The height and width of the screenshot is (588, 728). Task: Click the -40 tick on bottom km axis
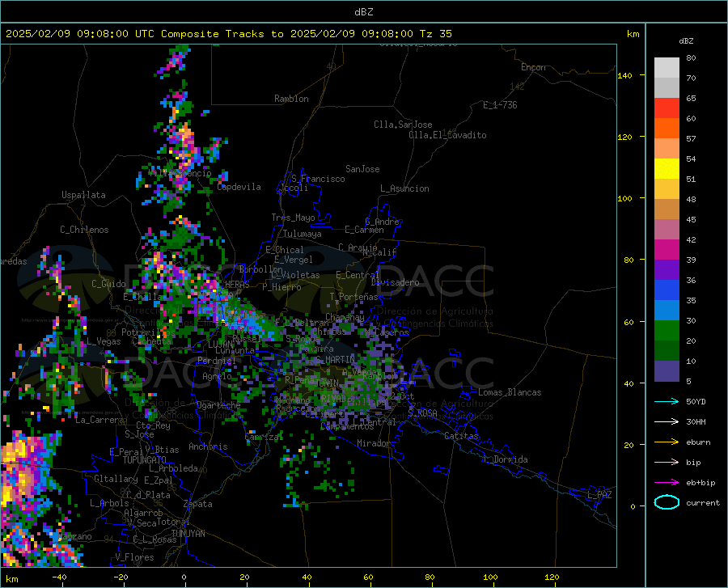[x=59, y=577]
